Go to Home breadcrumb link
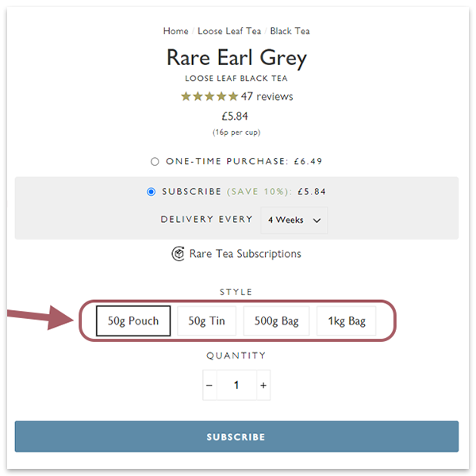This screenshot has width=476, height=476. (175, 31)
